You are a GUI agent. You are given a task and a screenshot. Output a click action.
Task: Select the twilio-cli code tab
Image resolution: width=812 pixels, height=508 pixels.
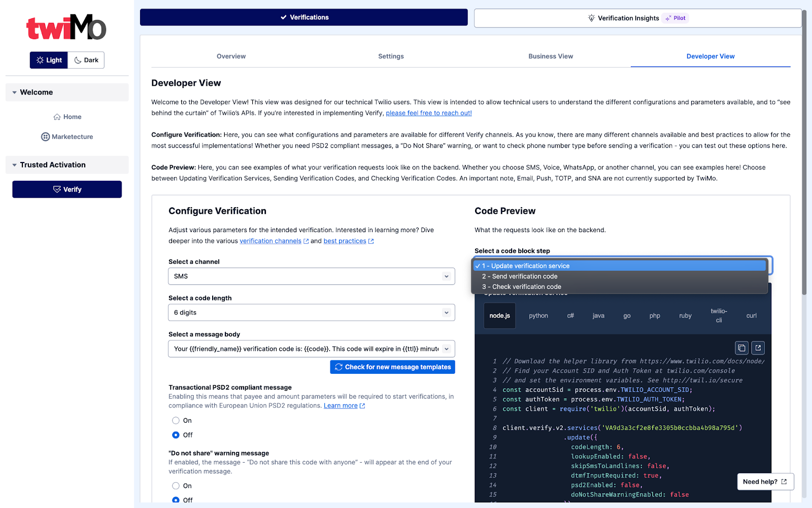pos(719,316)
